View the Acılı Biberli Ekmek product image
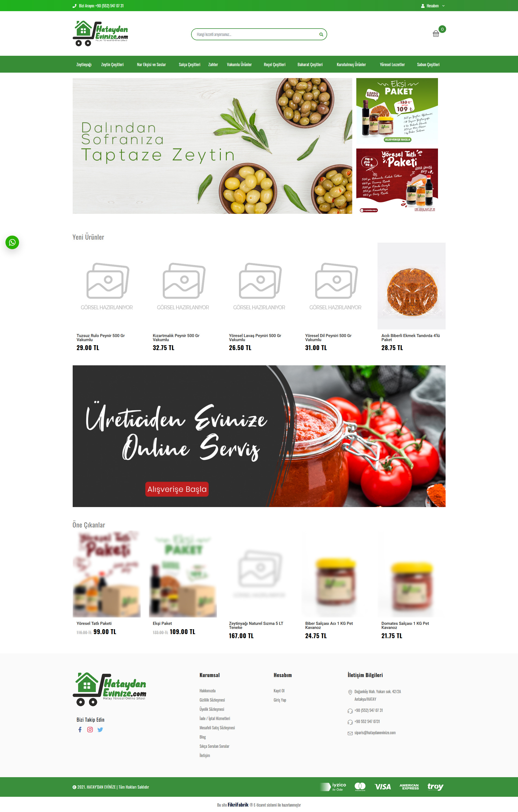The width and height of the screenshot is (518, 812). click(411, 286)
